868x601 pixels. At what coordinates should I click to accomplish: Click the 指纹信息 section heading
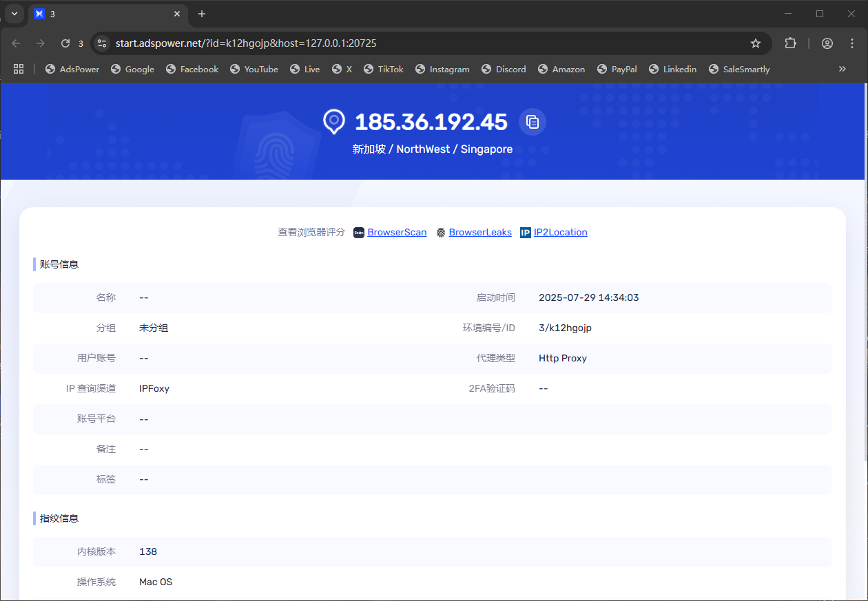59,518
